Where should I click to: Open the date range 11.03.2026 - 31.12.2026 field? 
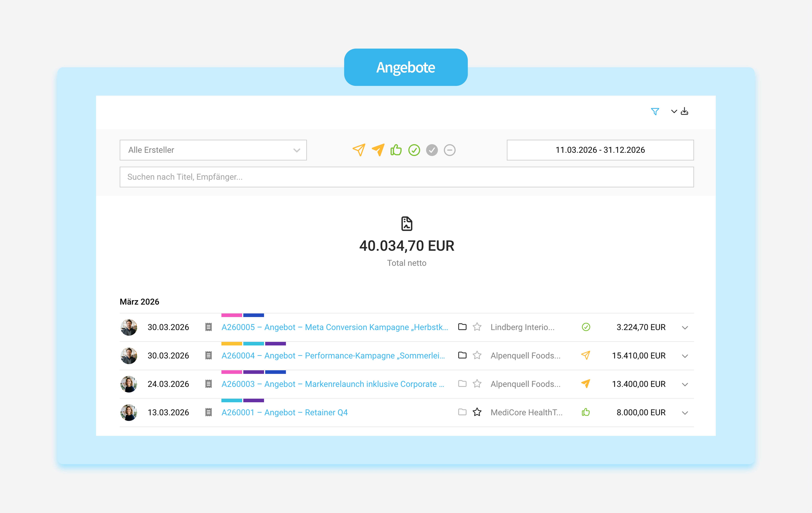[600, 150]
